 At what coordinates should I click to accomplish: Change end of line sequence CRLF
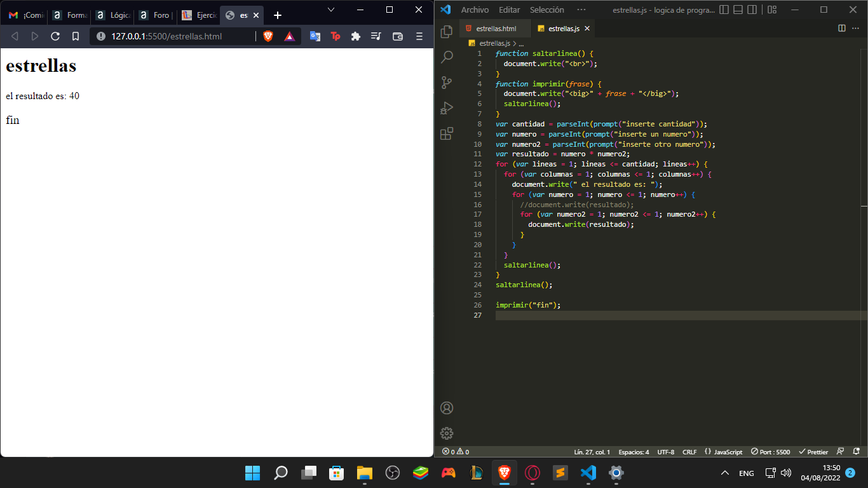(x=689, y=452)
